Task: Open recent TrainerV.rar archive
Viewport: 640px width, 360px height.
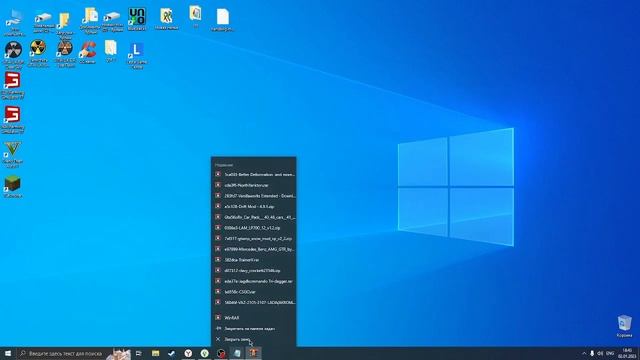Action: coord(254,260)
